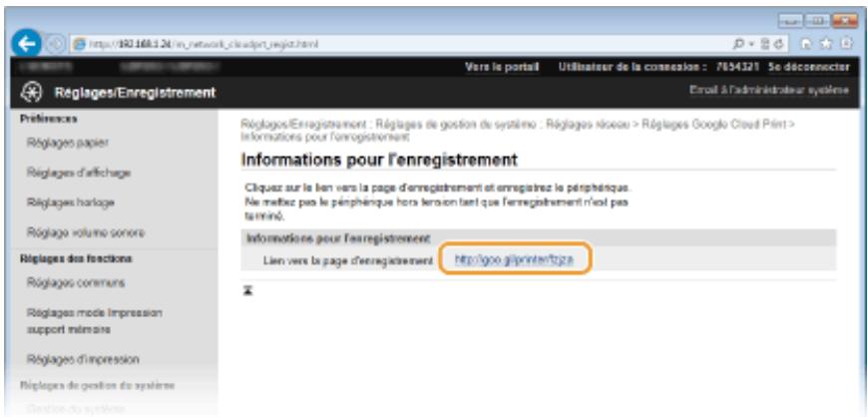
Task: Open Réglages mode Impression support mémoire
Action: (x=94, y=321)
